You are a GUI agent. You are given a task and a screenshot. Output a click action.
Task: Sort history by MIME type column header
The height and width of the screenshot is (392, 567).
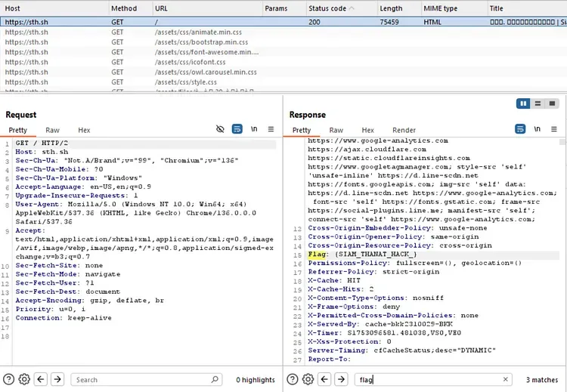tap(454, 8)
